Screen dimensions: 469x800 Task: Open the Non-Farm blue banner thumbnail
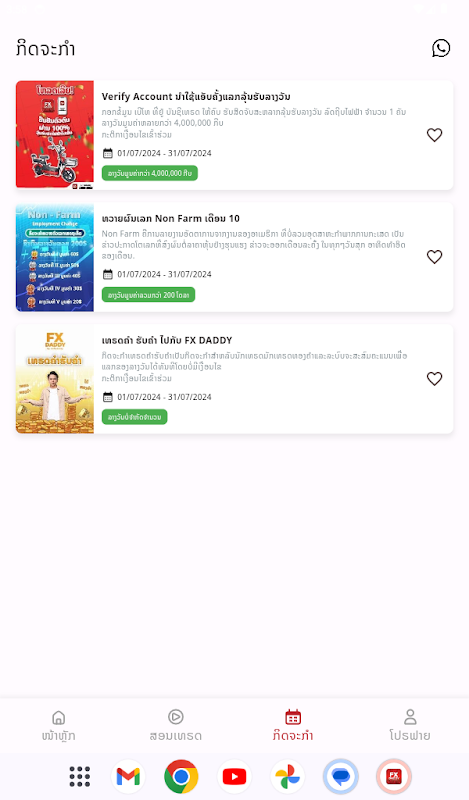pyautogui.click(x=55, y=257)
